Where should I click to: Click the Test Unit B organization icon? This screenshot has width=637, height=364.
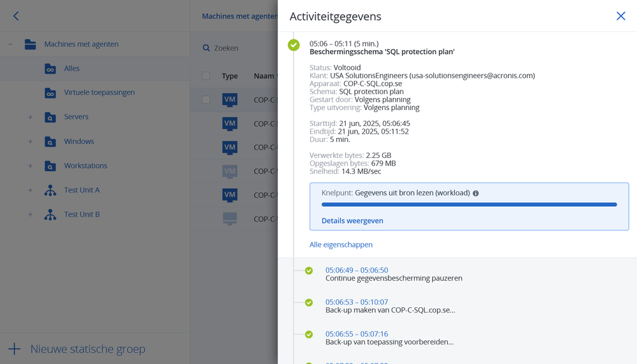50,214
